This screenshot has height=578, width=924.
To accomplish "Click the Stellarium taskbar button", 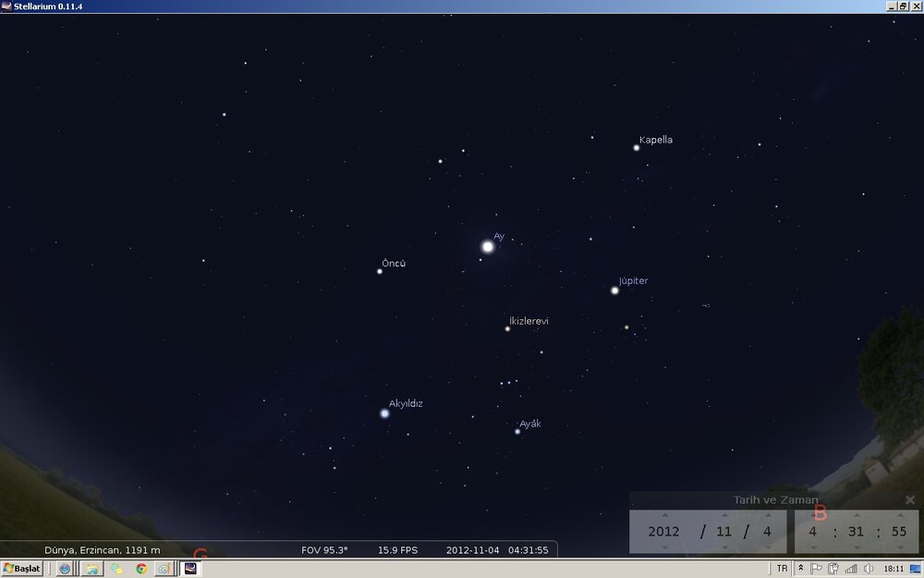I will [190, 569].
